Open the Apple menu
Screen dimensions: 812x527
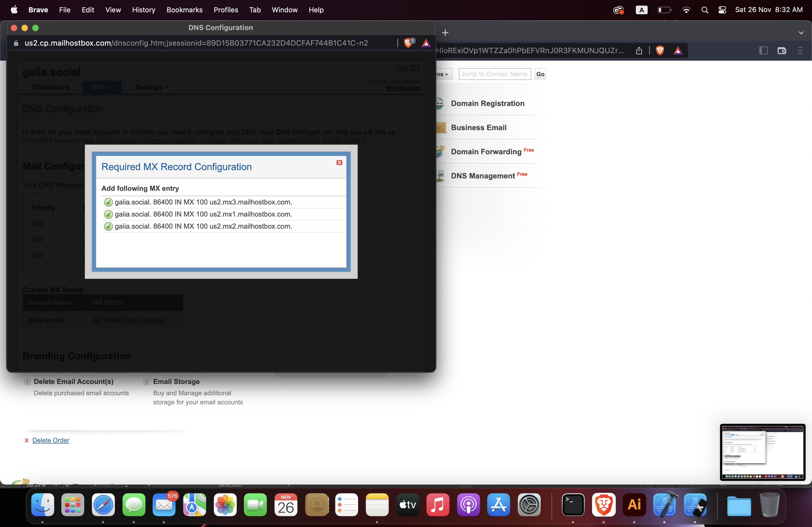point(14,10)
